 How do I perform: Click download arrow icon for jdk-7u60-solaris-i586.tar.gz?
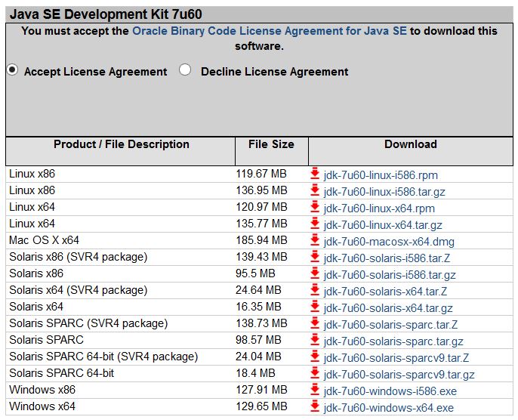coord(315,273)
